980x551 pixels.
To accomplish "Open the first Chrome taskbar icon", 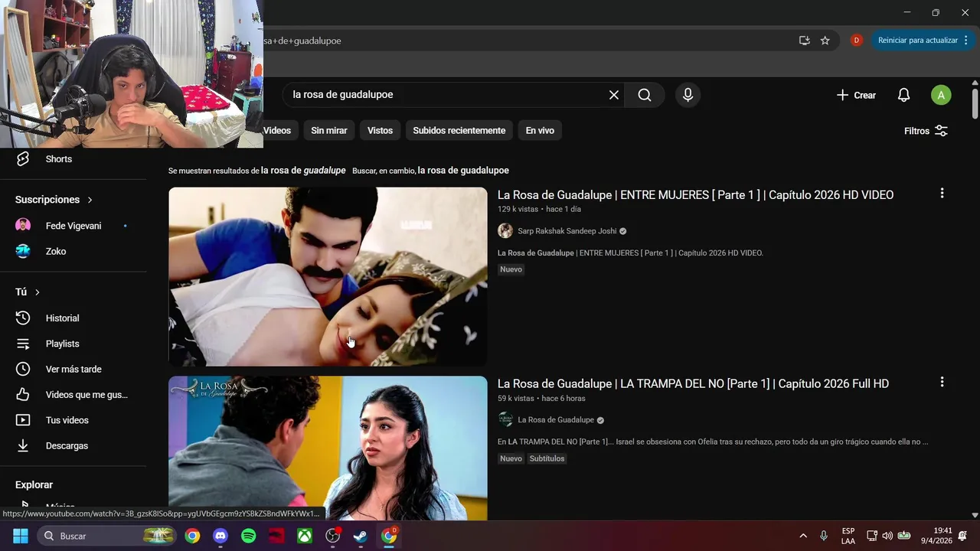I will click(192, 536).
